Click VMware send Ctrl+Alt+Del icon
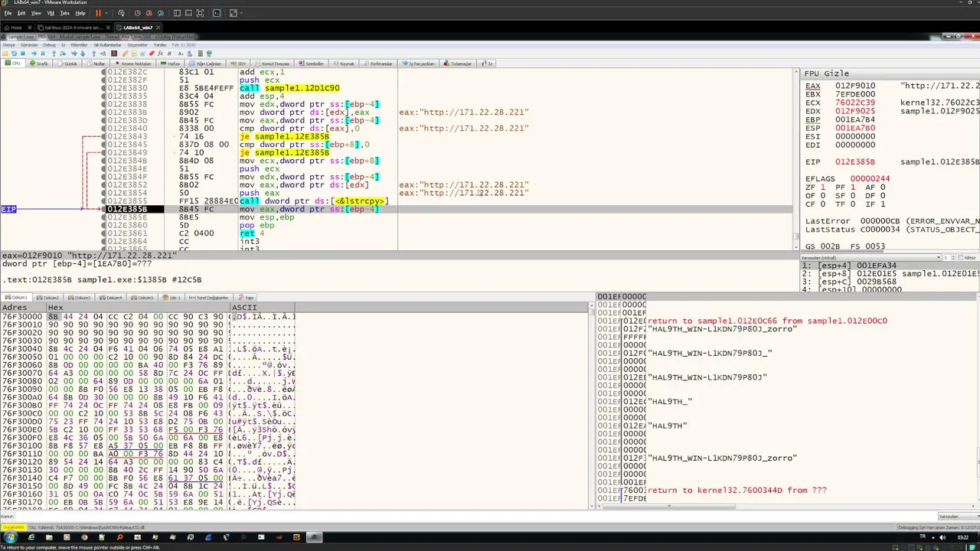 121,13
